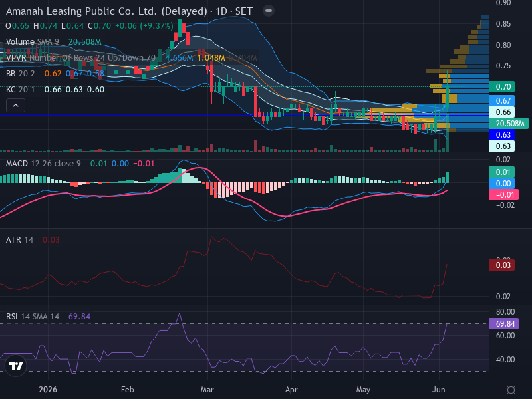Click the dark red 0.03 ATR axis label
This screenshot has height=399, width=532.
[502, 265]
